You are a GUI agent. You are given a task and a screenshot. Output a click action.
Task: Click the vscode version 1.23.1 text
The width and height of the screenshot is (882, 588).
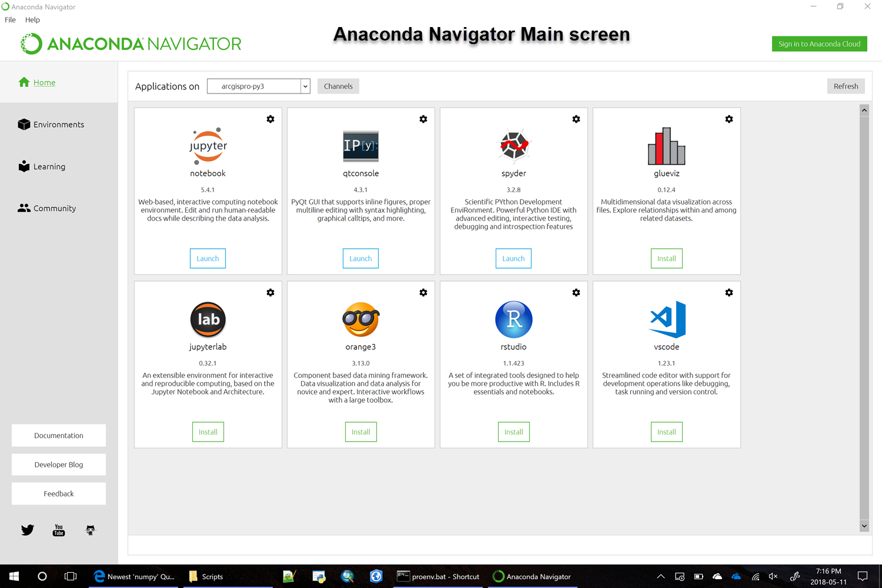click(x=667, y=363)
